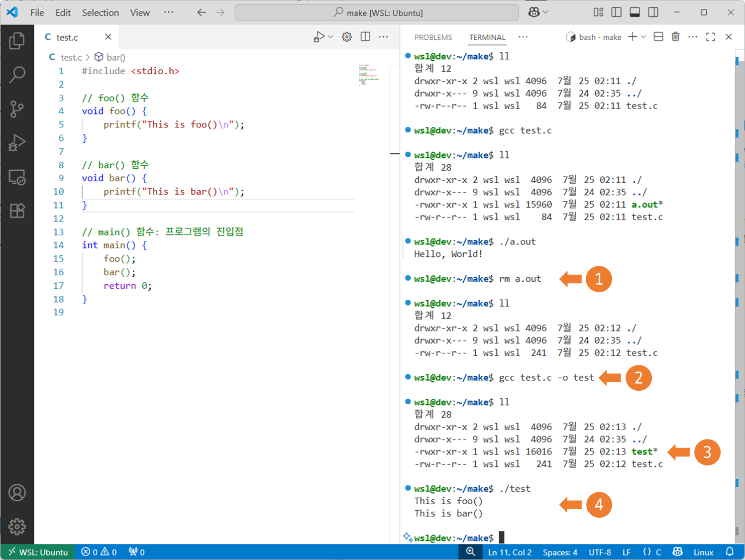Screen dimensions: 745x560
Task: Select the bash - make terminal label
Action: 594,37
